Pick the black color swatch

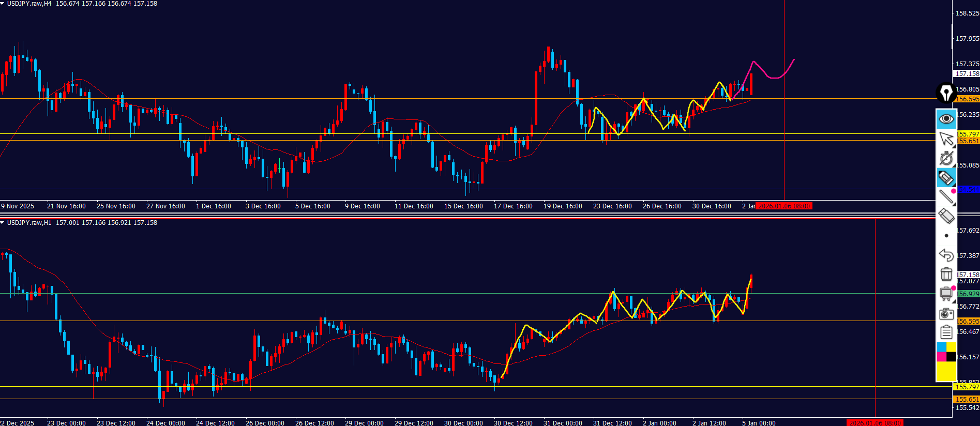tap(951, 357)
